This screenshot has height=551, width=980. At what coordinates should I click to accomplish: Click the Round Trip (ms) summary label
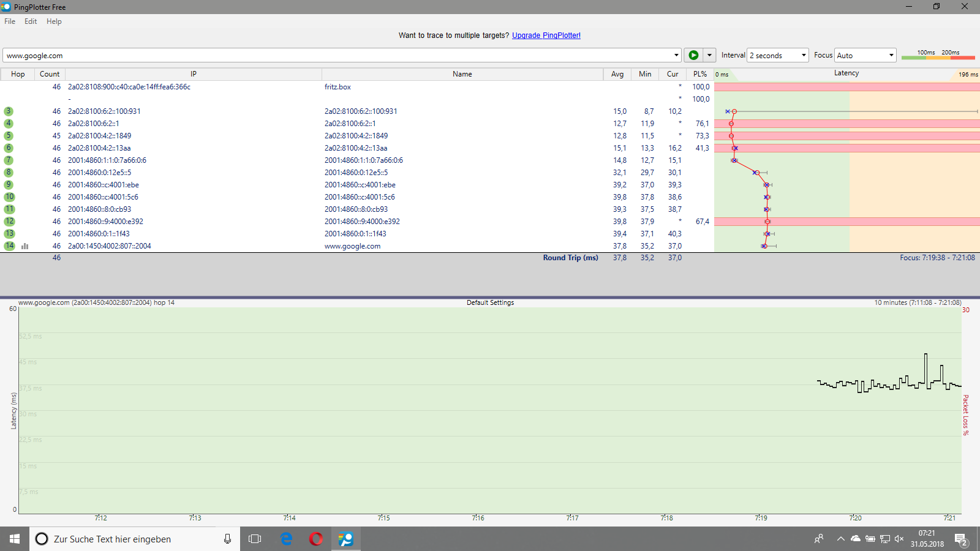570,258
